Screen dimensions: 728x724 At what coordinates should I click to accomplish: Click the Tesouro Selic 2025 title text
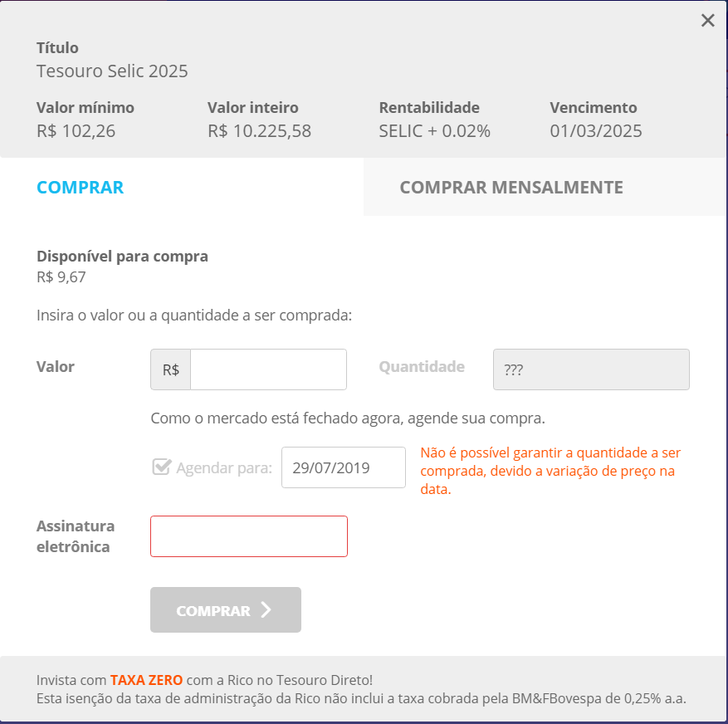(x=112, y=71)
